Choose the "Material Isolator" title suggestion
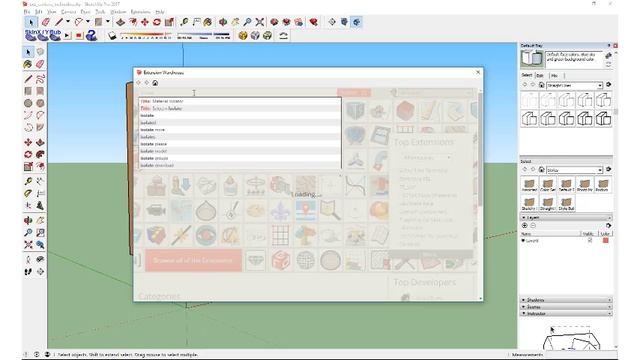The image size is (640, 360). (240, 101)
